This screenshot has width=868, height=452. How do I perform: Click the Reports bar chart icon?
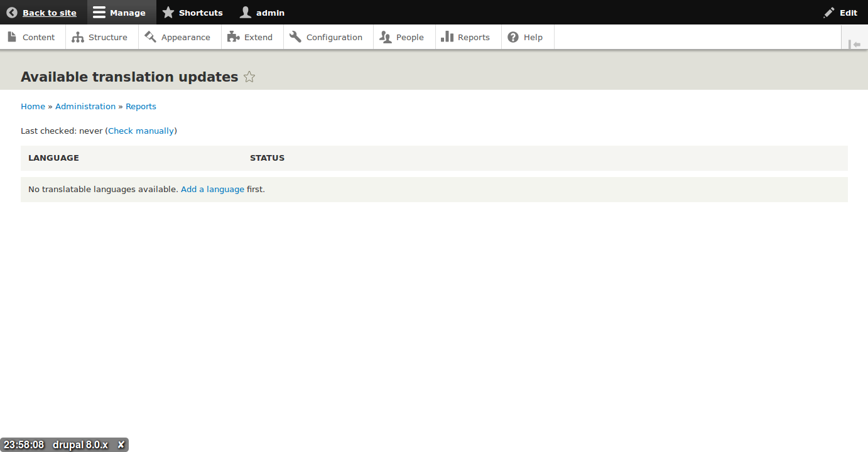click(x=447, y=37)
